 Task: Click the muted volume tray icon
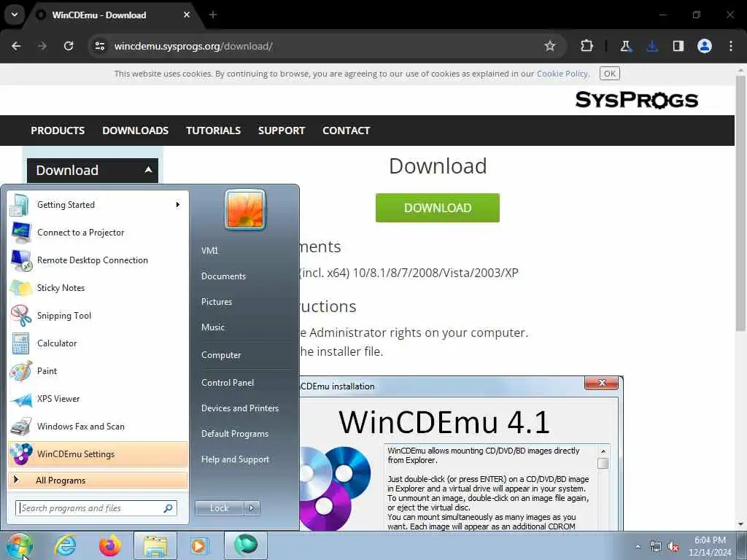pos(673,546)
